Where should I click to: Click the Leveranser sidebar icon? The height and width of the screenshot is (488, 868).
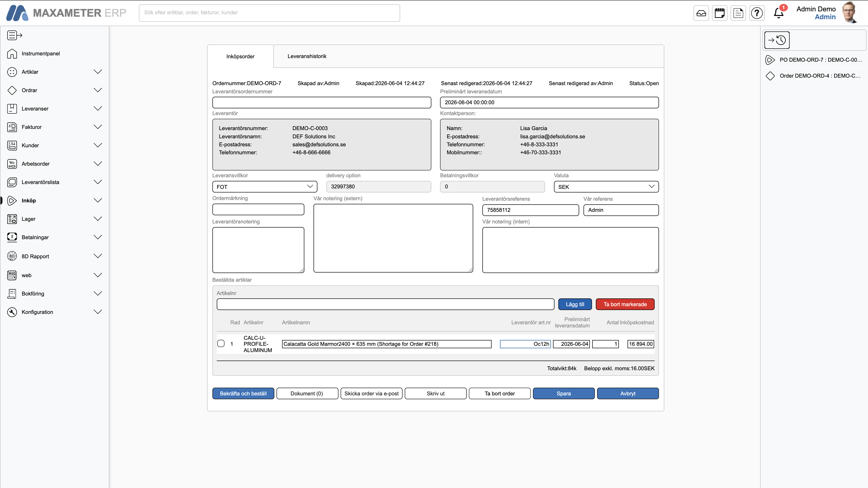(12, 108)
